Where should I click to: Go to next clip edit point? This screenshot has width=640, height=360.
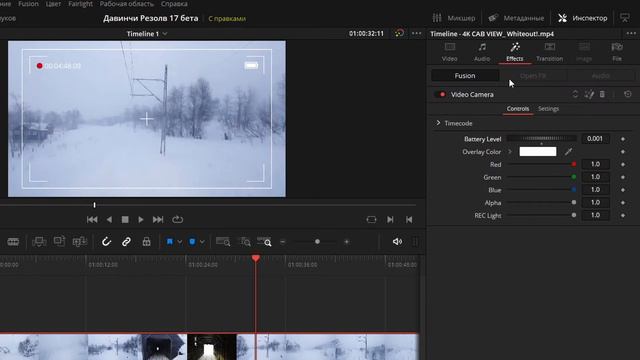pos(390,220)
